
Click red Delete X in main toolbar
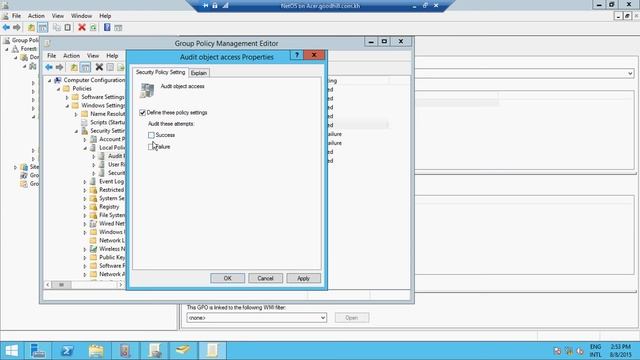[82, 27]
